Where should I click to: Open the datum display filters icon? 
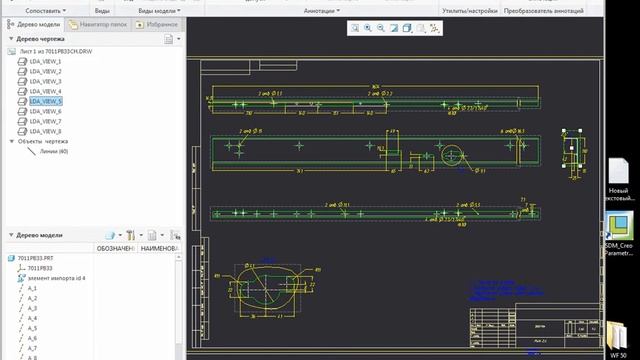434,28
